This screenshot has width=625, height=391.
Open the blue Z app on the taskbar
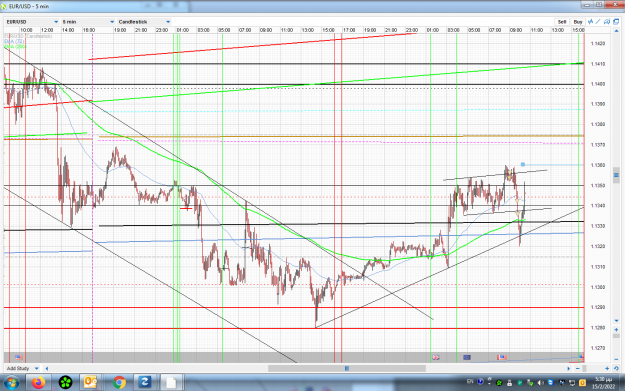click(x=144, y=383)
